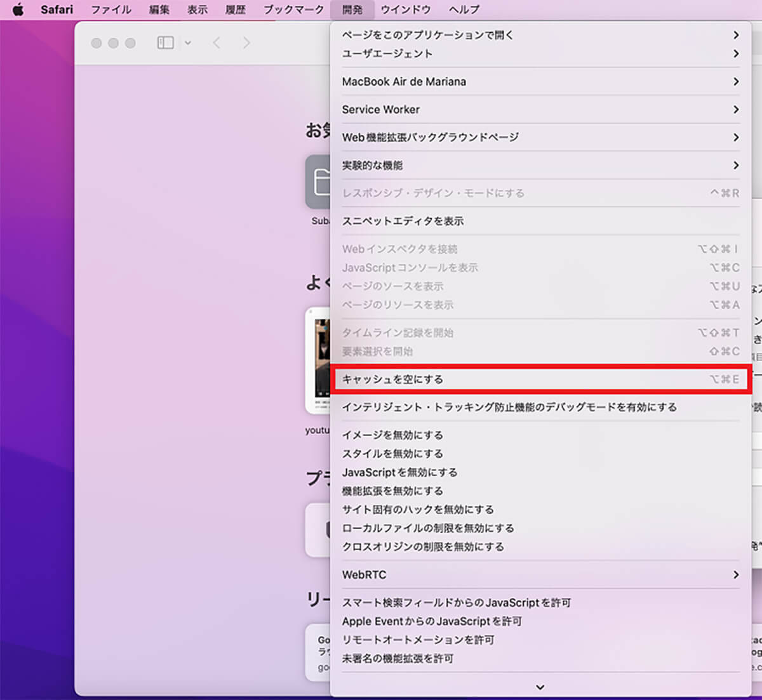Expand the WebRTC submenu
762x700 pixels.
click(x=364, y=574)
